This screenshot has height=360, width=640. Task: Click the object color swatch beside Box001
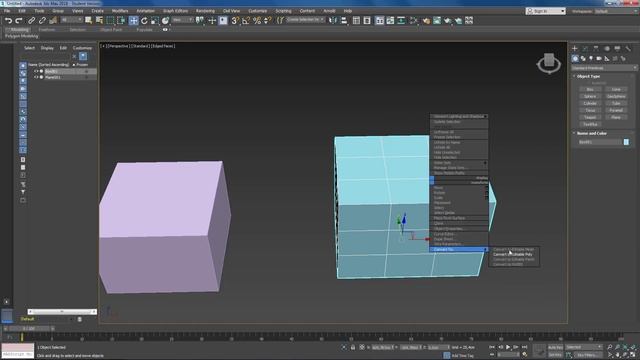point(626,142)
